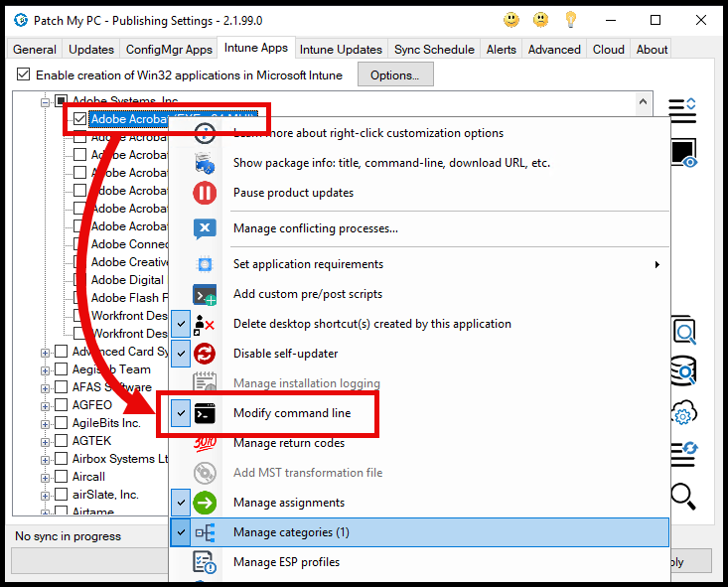Click the cloud gear settings icon

click(684, 412)
